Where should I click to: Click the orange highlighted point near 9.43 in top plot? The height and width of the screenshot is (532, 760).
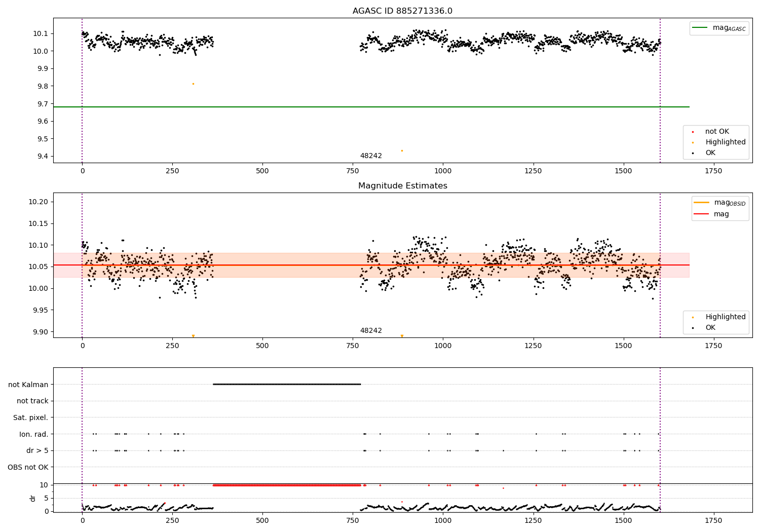[x=402, y=150]
